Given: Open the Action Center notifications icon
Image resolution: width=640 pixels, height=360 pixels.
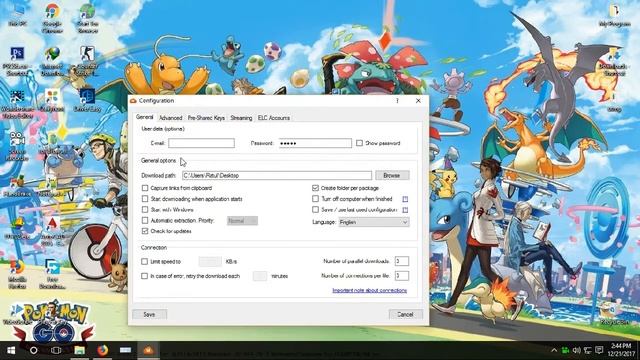Looking at the screenshot, I should (x=599, y=350).
